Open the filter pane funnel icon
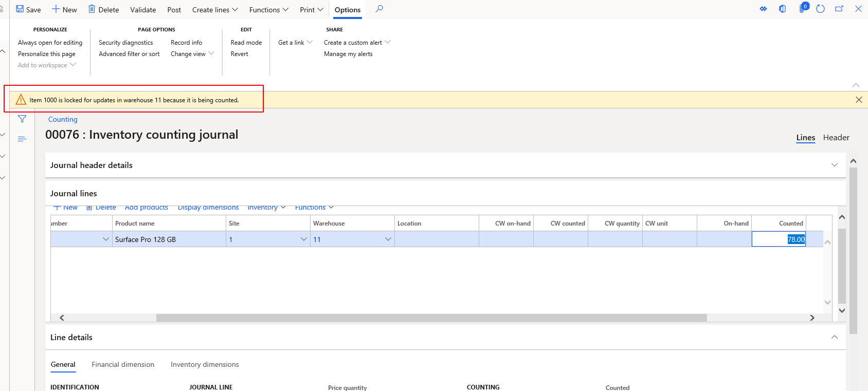The image size is (868, 391). (22, 119)
